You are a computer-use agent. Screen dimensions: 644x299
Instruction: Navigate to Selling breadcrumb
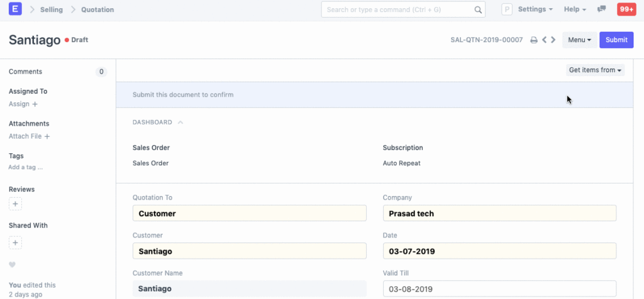pyautogui.click(x=51, y=10)
